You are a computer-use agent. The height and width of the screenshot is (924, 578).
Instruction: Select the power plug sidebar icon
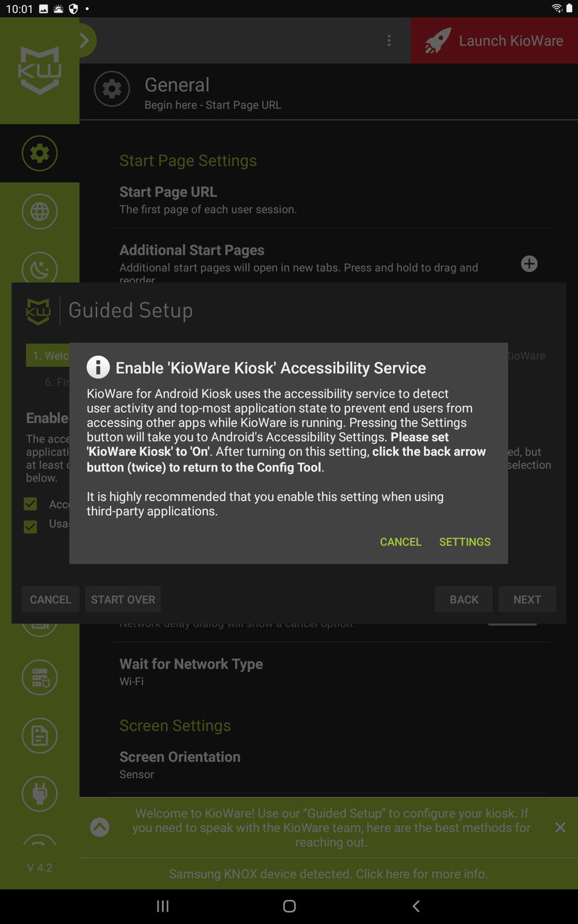click(x=40, y=794)
